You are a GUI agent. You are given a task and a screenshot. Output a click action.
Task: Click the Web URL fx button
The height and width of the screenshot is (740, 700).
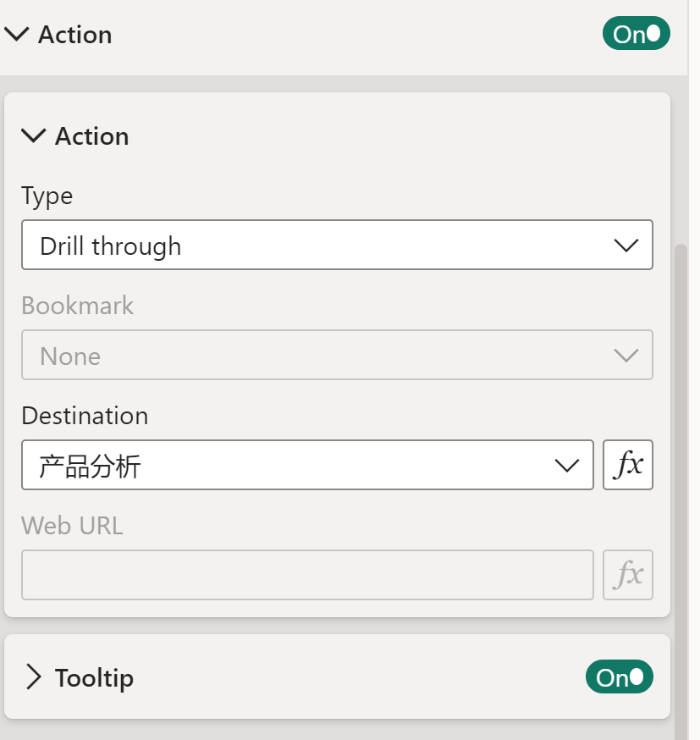pos(628,576)
